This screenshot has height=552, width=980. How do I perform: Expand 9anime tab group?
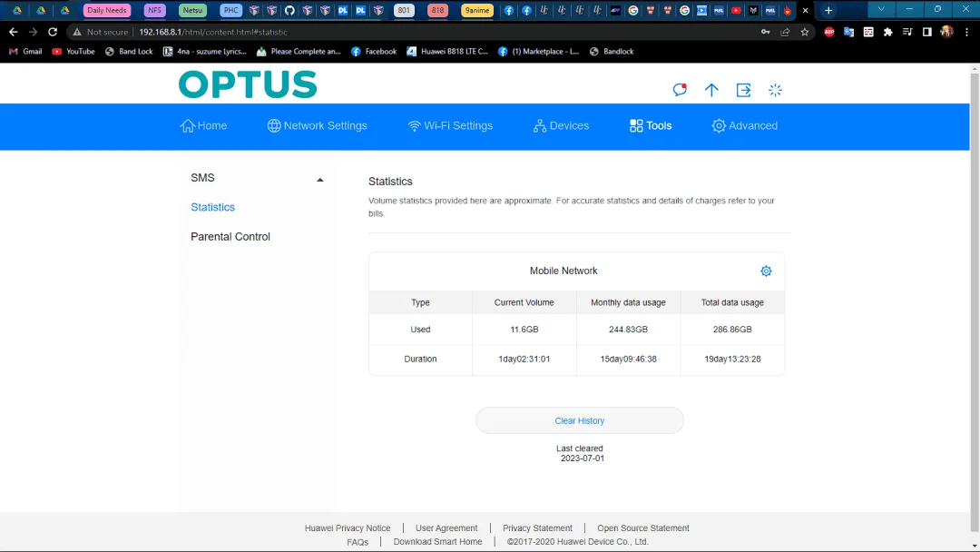coord(477,10)
